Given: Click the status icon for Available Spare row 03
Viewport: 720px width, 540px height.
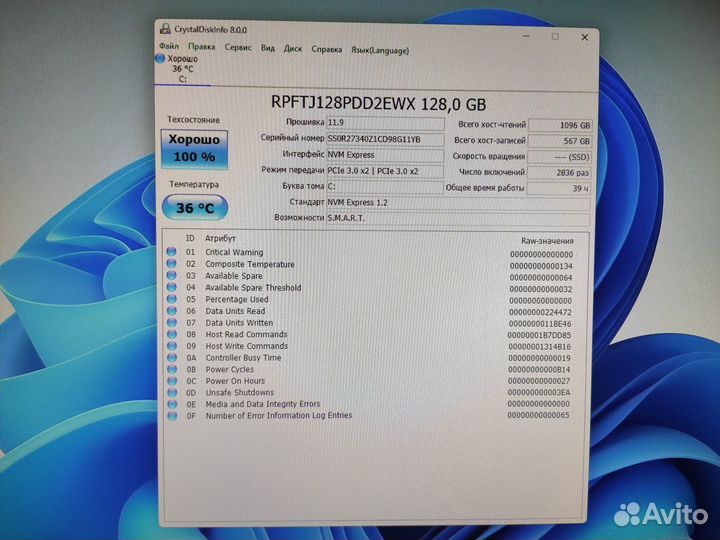Looking at the screenshot, I should point(171,275).
